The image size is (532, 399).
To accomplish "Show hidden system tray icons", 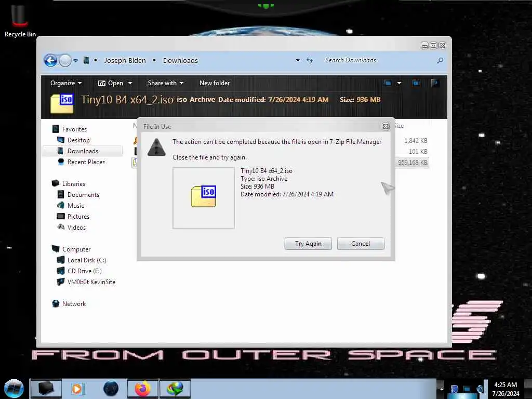I will click(442, 389).
